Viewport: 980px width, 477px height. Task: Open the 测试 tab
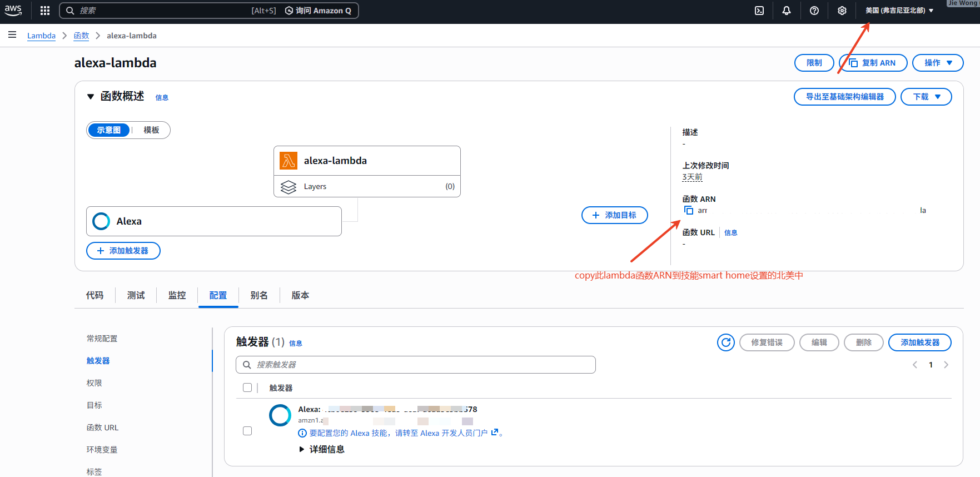pyautogui.click(x=136, y=295)
